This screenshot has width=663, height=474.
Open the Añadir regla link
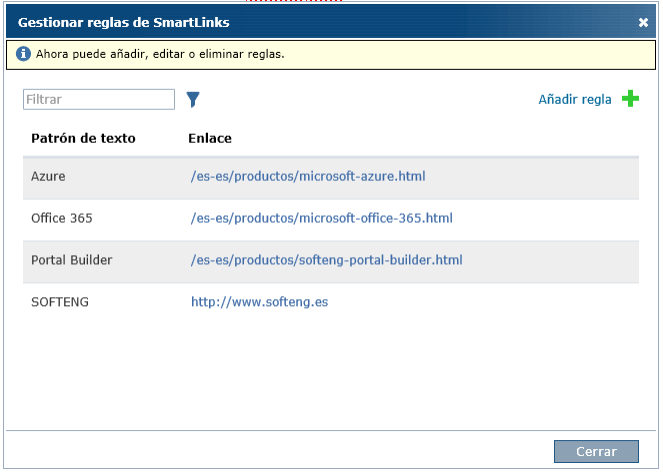pos(575,99)
